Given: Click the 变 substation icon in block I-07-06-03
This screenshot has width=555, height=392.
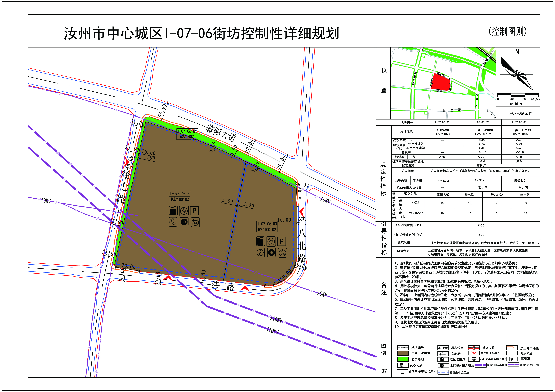Looking at the screenshot, I should (x=283, y=253).
